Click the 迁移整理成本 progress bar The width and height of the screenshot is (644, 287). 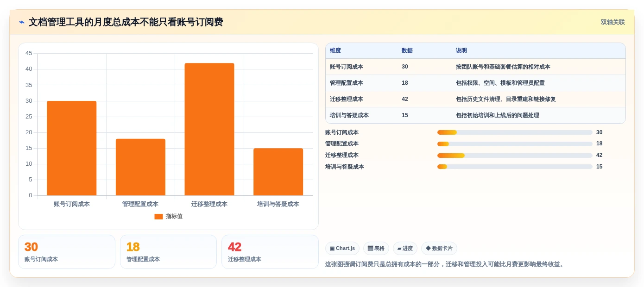tap(515, 156)
